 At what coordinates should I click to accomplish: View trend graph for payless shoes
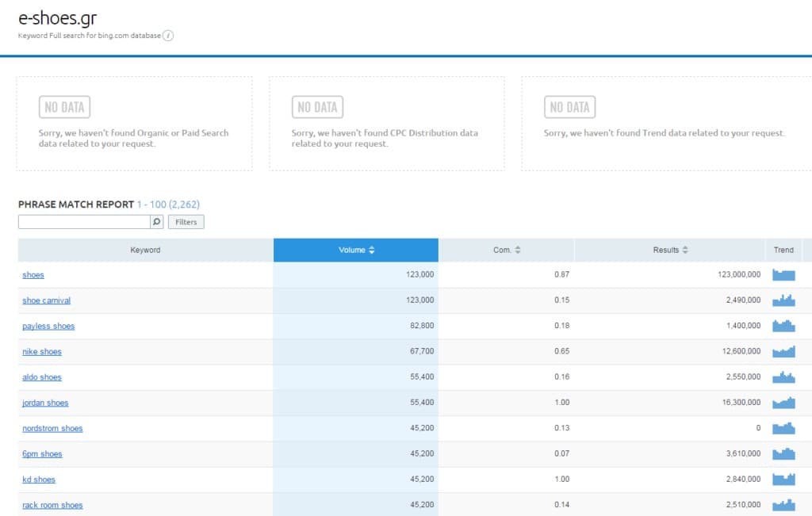783,326
